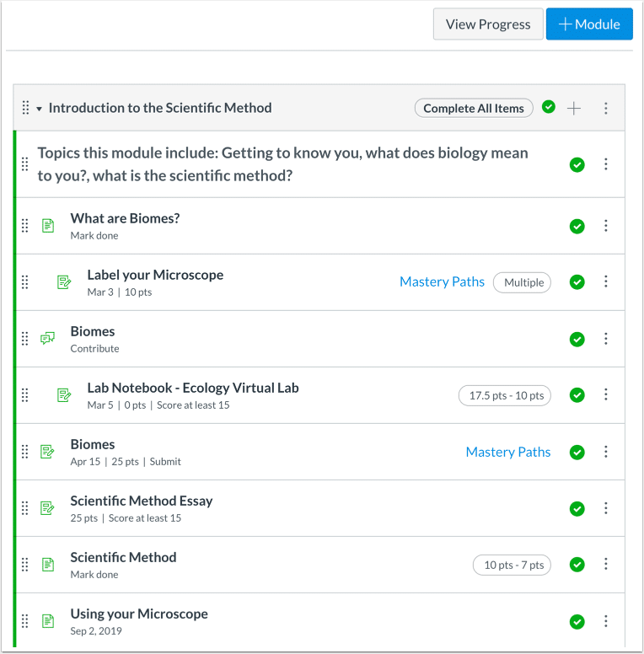Click drag handle of Introduction to the Scientific Method module
Viewport: 644px width, 654px height.
[25, 108]
